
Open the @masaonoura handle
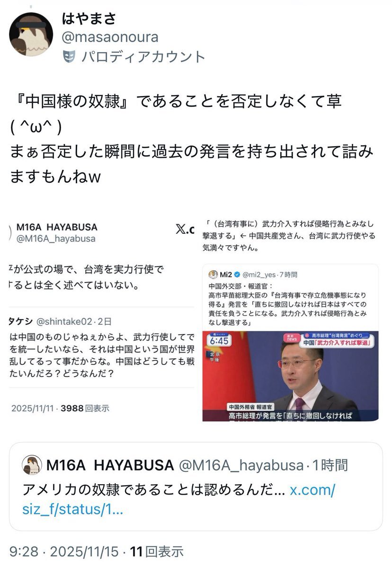110,36
